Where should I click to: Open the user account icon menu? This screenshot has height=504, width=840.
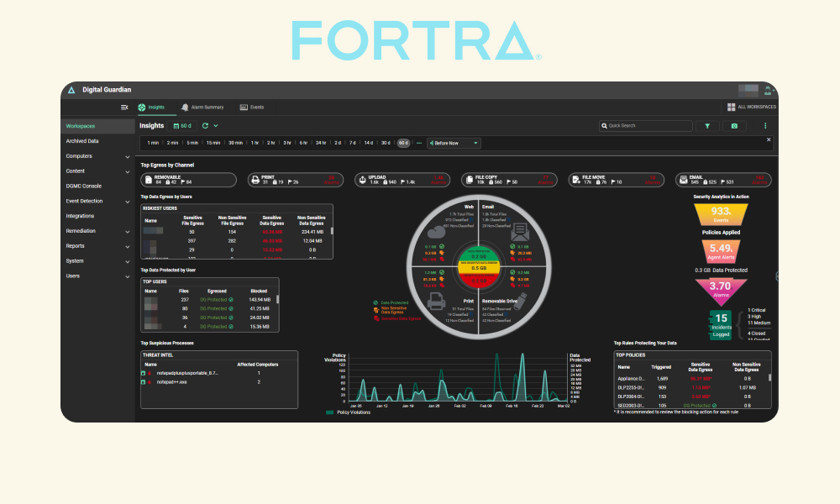769,91
